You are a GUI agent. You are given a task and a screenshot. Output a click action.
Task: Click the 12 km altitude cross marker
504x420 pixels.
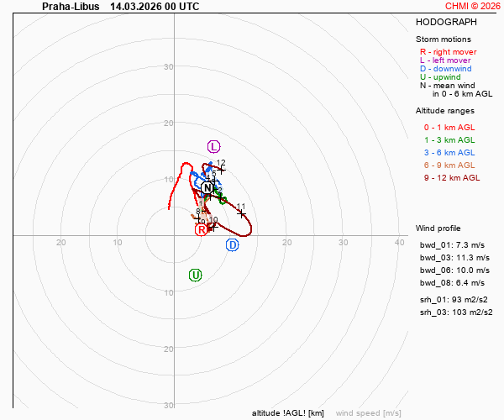pos(222,169)
